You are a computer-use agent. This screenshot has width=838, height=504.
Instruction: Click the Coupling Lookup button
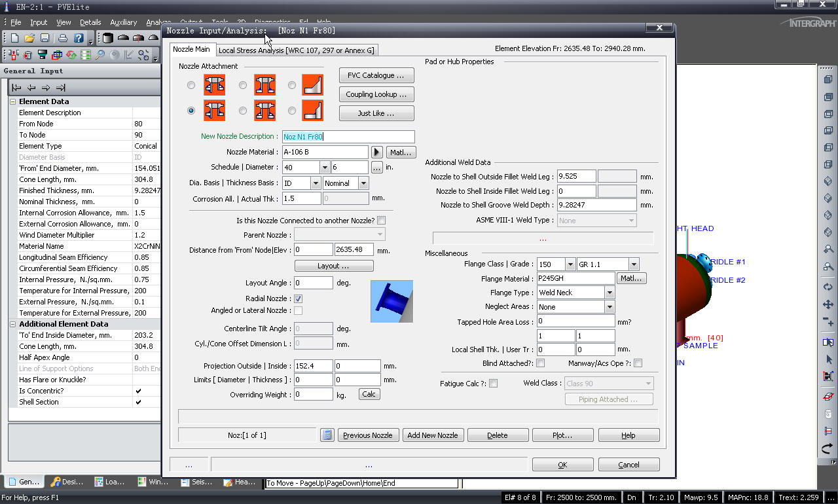pos(376,94)
